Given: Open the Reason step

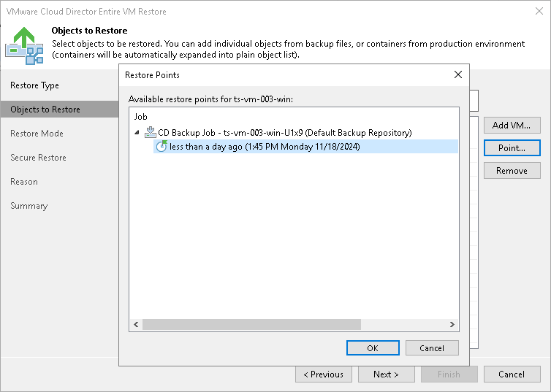Looking at the screenshot, I should point(24,182).
